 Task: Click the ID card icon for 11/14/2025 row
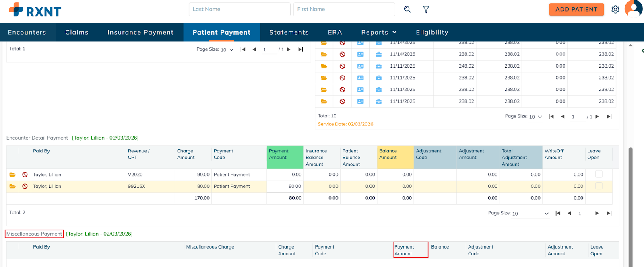pos(361,54)
